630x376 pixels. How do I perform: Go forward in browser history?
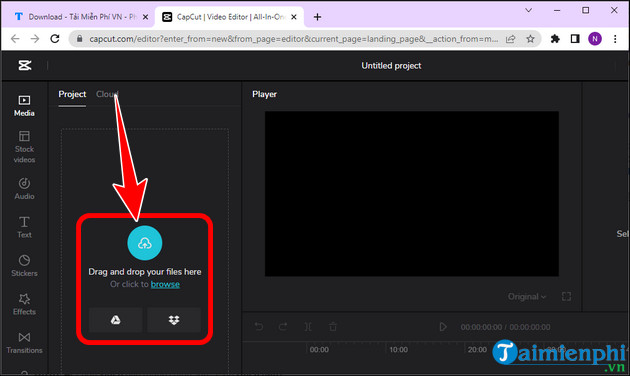point(35,39)
